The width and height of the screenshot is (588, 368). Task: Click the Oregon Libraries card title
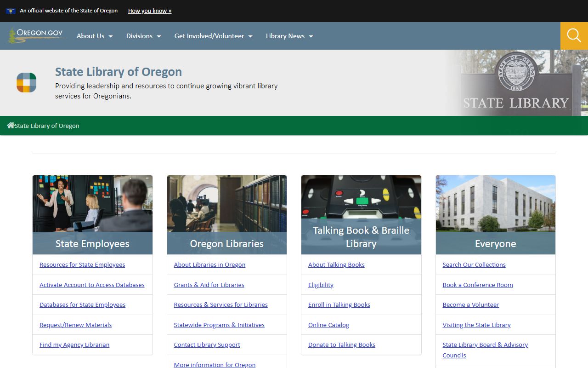pos(227,244)
